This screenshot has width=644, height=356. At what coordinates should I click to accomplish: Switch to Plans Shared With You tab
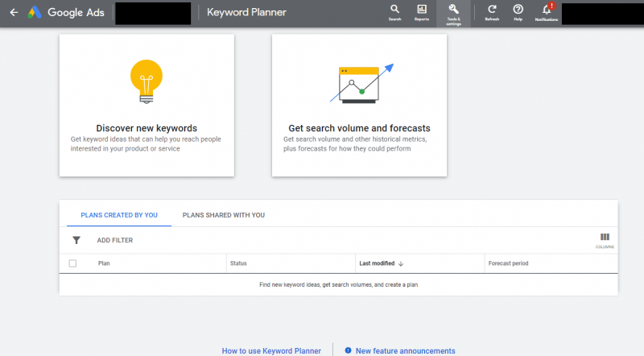coord(223,215)
